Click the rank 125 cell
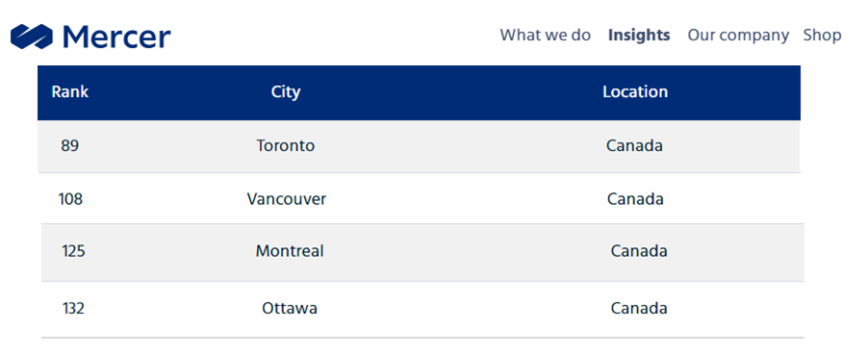The image size is (868, 355). (x=73, y=251)
